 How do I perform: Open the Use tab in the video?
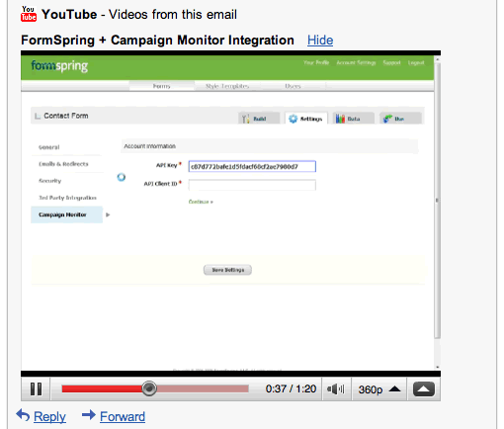[400, 119]
